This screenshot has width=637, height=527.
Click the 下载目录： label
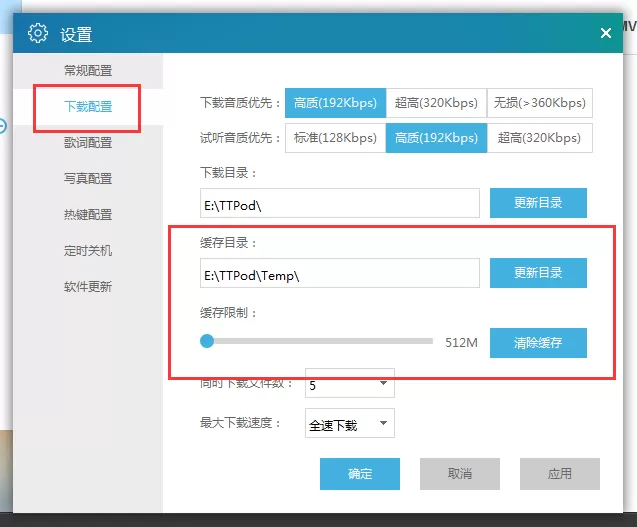click(228, 173)
